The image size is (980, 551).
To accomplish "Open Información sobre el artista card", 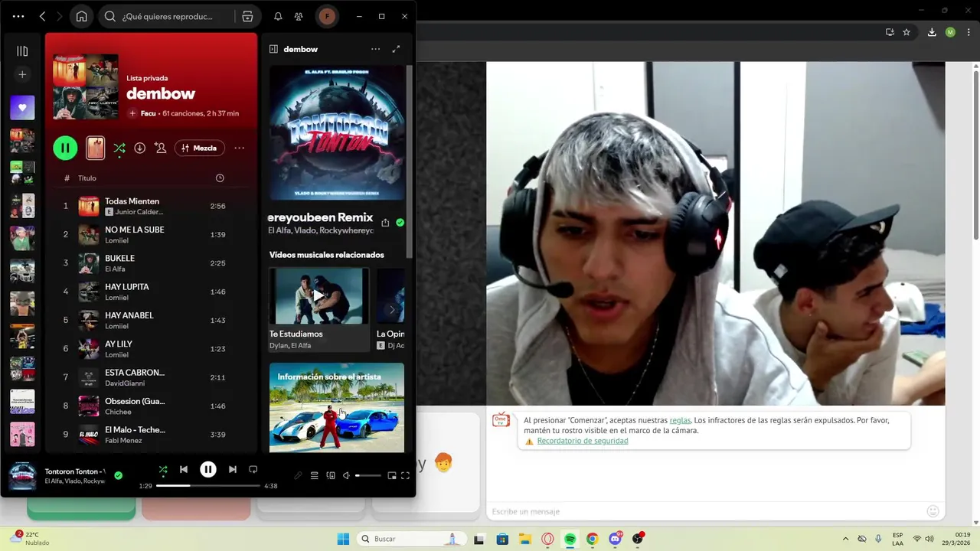I will 337,407.
